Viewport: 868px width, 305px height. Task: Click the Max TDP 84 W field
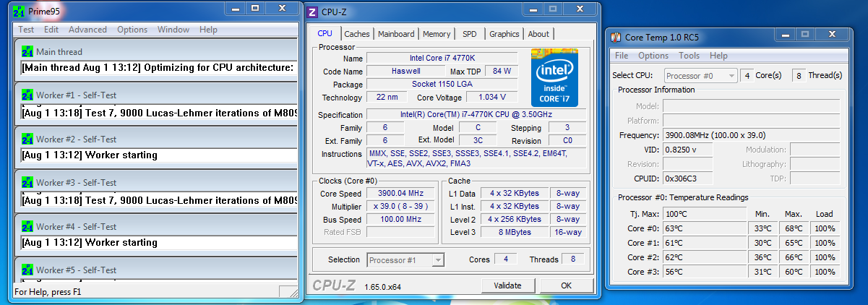[x=502, y=71]
